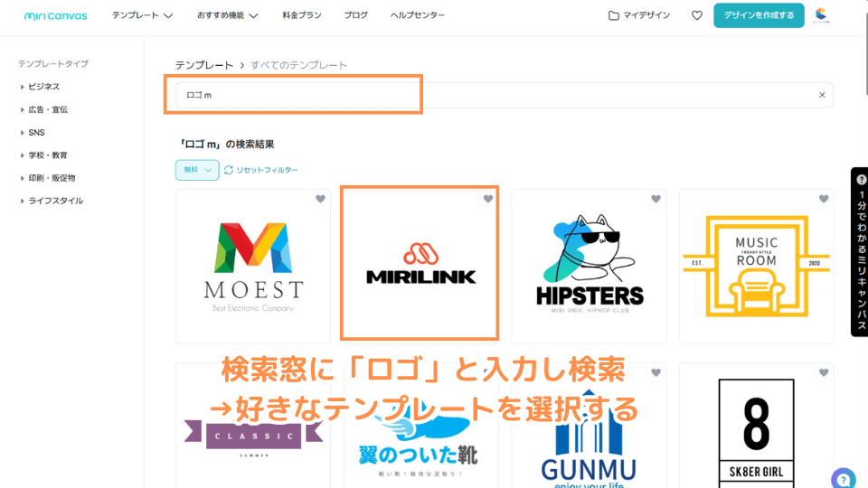Favorite the MIRILINK template heart
Screen dimensions: 868x488
[x=488, y=199]
